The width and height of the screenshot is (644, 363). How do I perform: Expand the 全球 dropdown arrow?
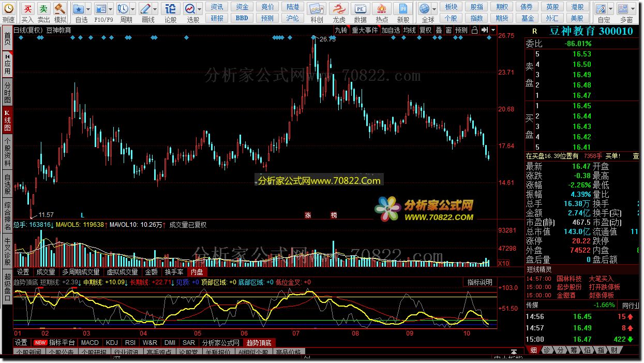(x=435, y=9)
